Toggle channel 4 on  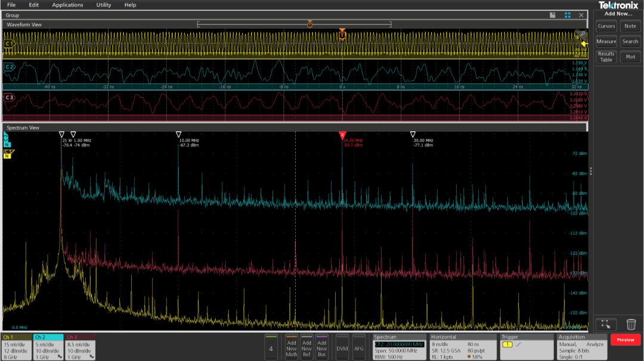271,347
